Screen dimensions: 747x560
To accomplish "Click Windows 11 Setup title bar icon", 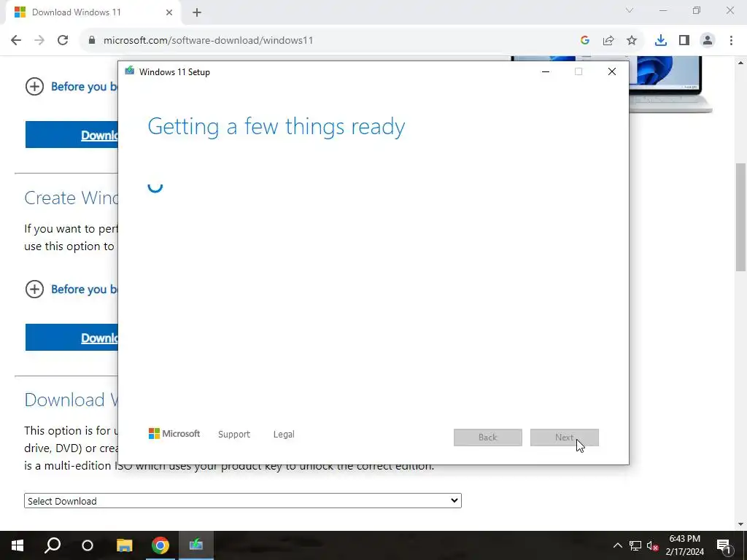I will tap(130, 71).
